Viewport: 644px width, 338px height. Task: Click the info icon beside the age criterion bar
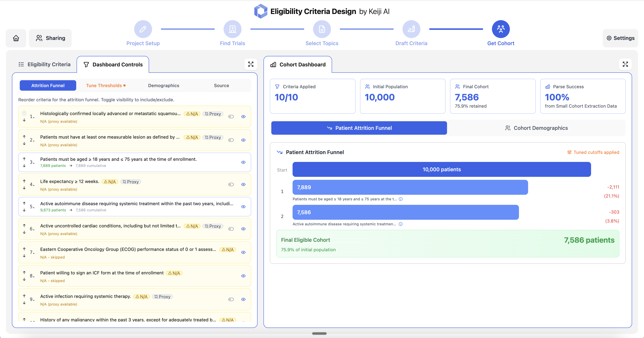coord(400,199)
